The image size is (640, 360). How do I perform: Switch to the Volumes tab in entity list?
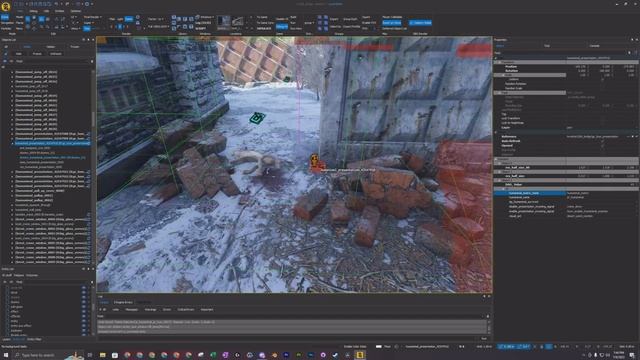[32, 276]
